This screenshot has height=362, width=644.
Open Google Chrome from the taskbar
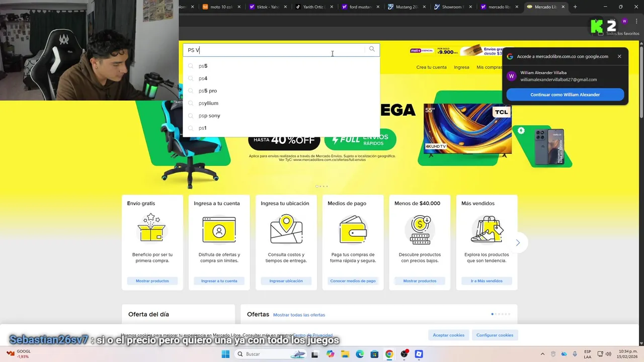click(x=389, y=354)
